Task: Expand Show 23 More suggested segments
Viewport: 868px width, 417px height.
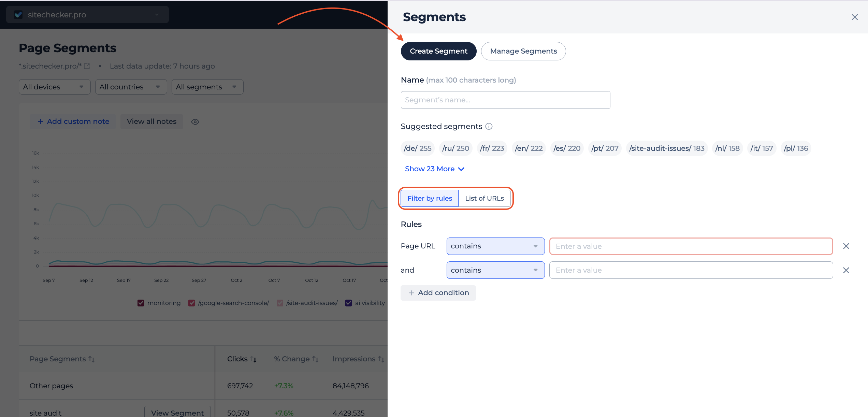Action: click(x=434, y=169)
